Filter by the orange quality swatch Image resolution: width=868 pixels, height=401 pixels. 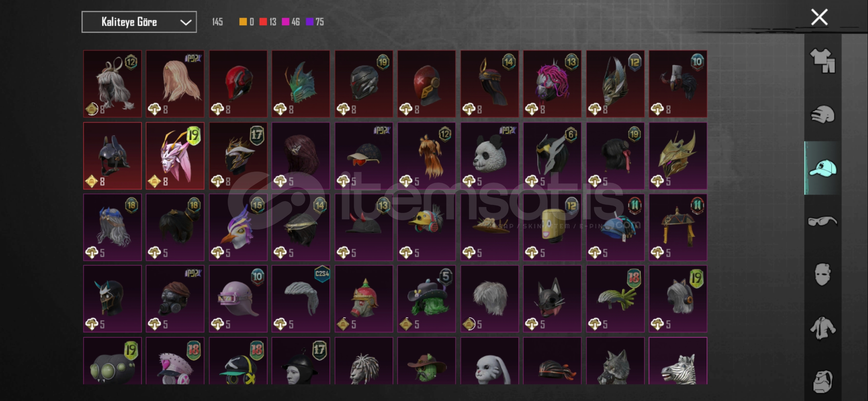(243, 22)
